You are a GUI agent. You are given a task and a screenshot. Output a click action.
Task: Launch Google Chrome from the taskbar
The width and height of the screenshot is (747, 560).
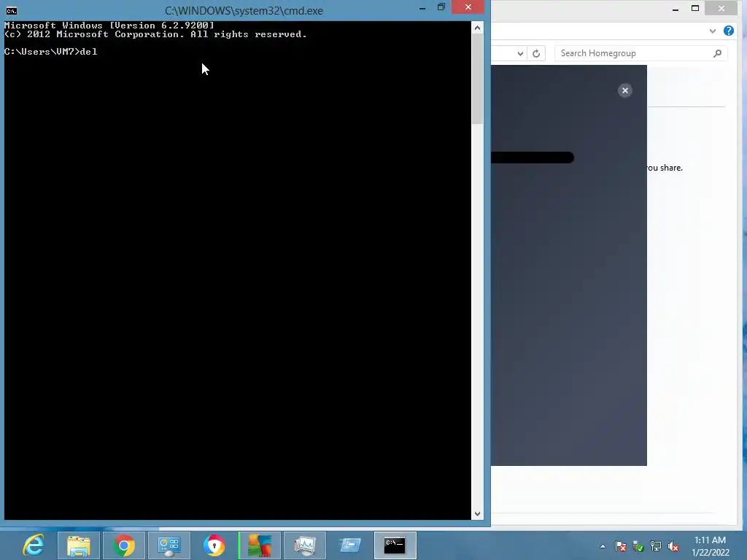(x=124, y=545)
